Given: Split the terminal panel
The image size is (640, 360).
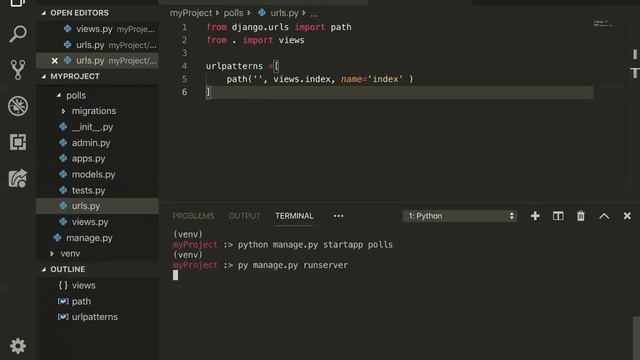Looking at the screenshot, I should (x=558, y=216).
